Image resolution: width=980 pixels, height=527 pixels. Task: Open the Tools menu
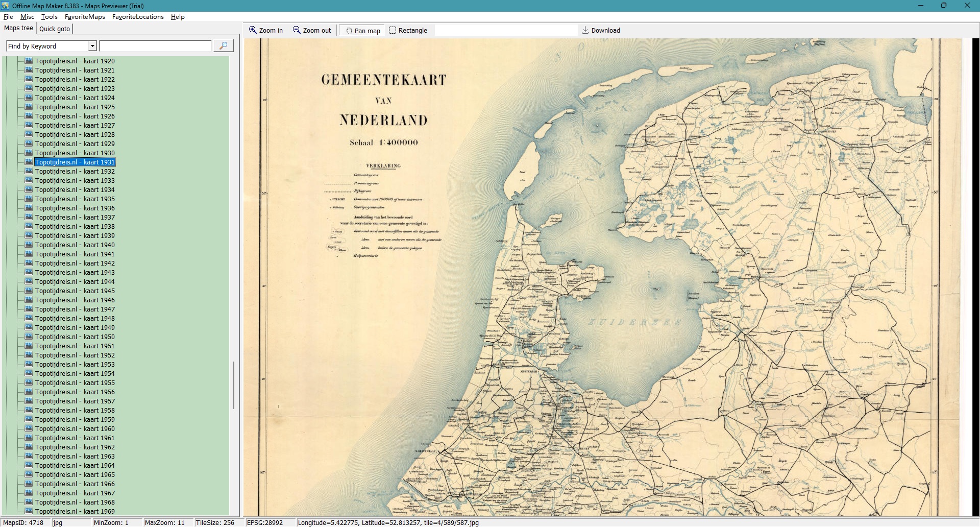(50, 17)
